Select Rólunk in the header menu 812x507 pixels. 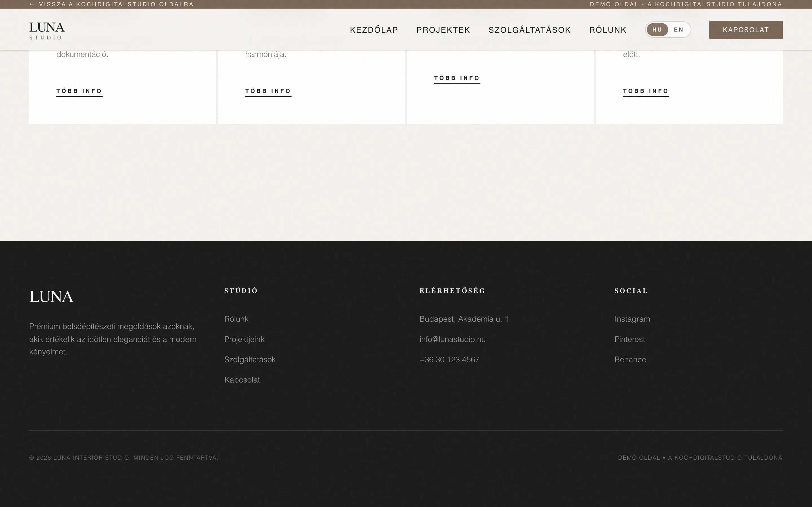608,30
